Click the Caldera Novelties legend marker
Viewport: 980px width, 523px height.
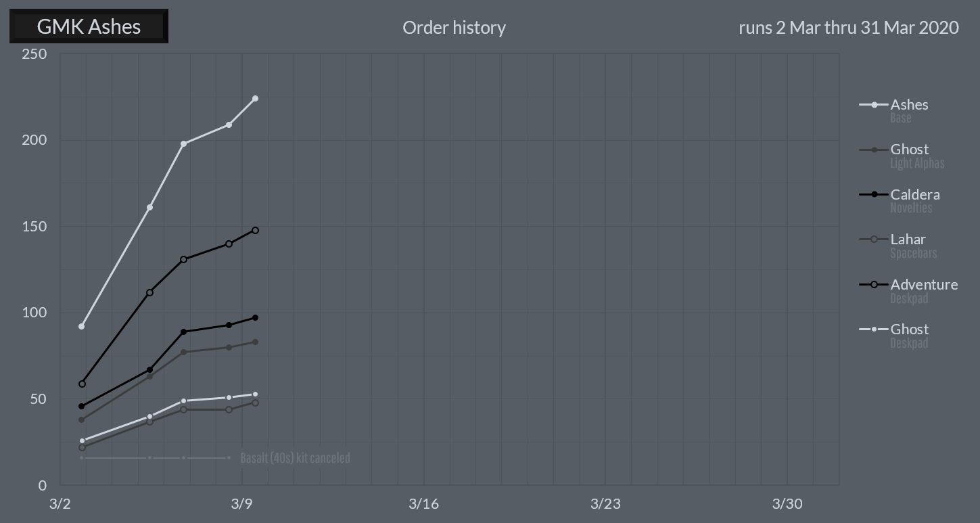tap(874, 195)
